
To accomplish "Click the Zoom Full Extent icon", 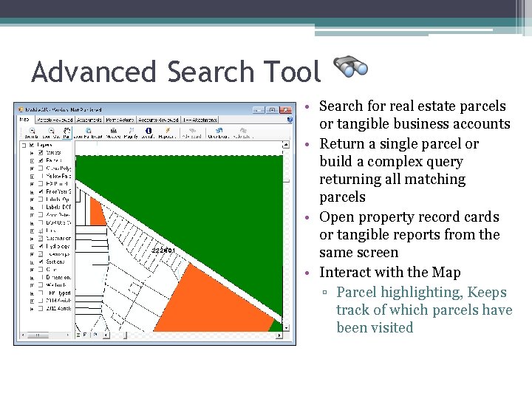I will click(88, 131).
